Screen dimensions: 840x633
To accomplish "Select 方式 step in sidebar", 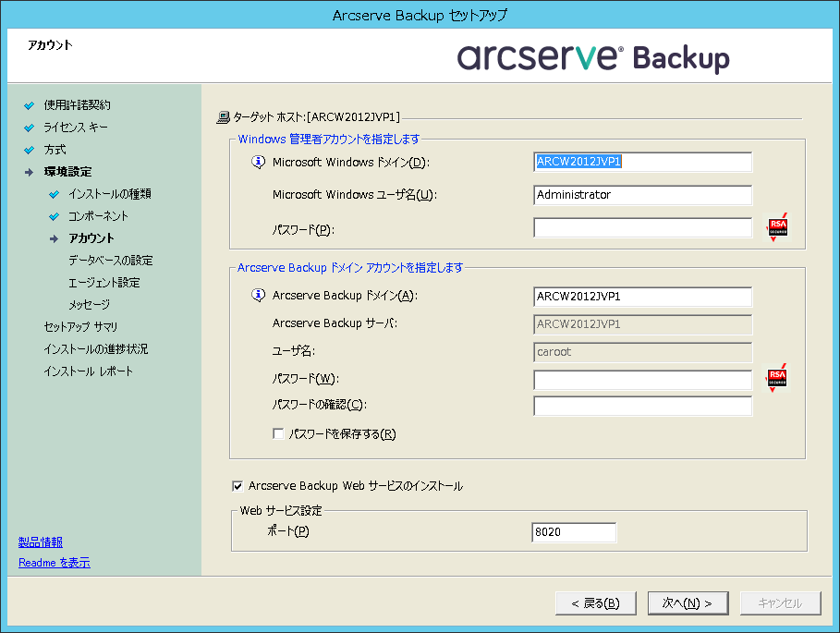I will [x=55, y=150].
